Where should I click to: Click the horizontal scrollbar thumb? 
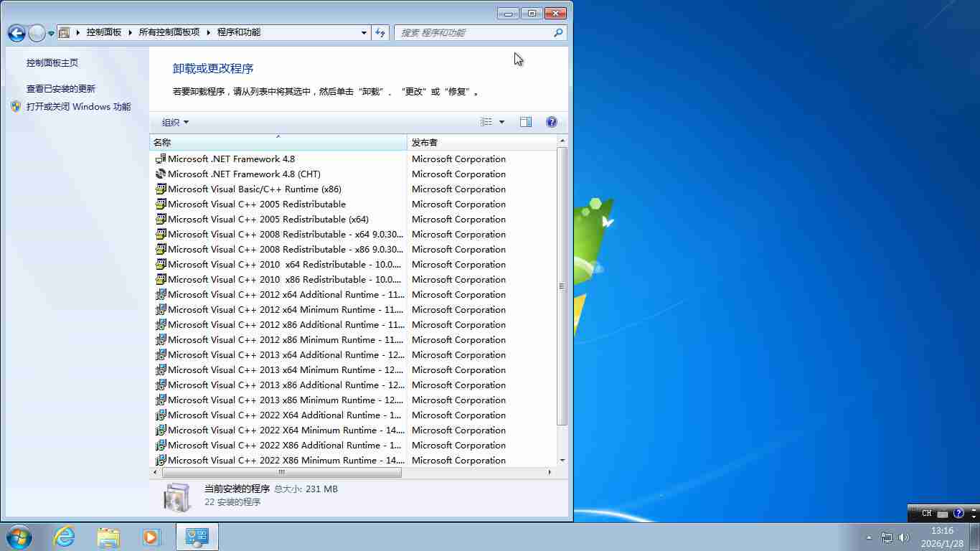[281, 472]
